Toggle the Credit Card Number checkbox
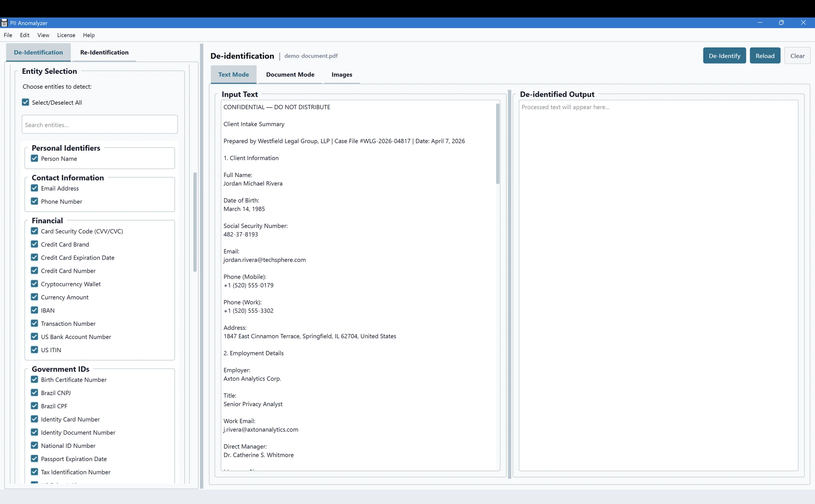815x504 pixels. pos(34,270)
